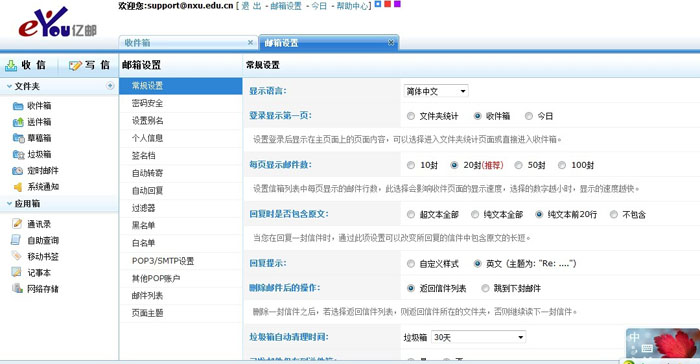Open the 垃圾箱 30天 auto-clean dropdown
700x364 pixels.
coord(478,337)
